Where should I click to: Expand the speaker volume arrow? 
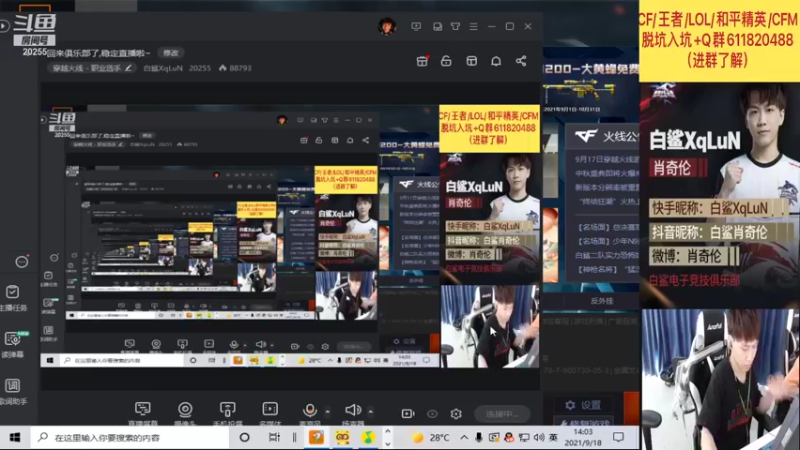coord(370,411)
